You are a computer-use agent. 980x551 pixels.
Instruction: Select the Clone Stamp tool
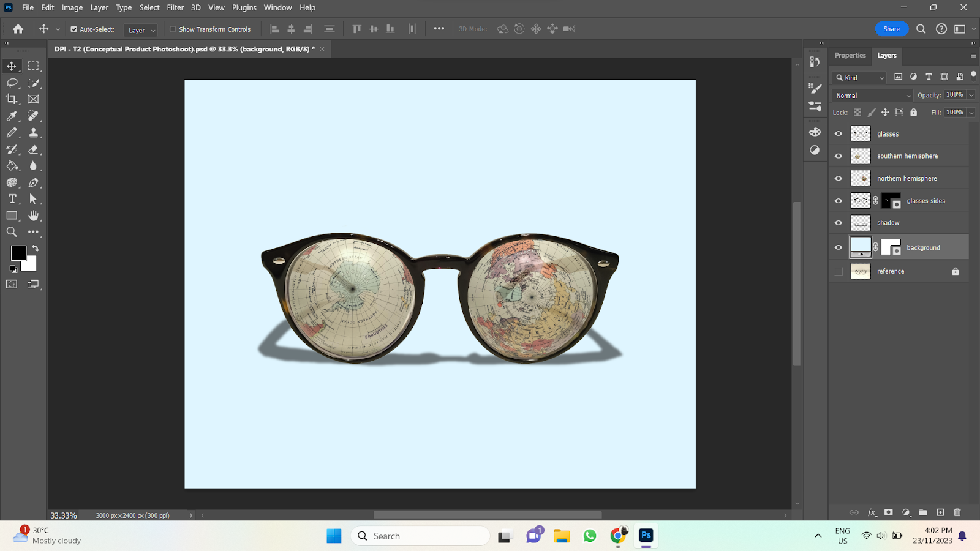(34, 132)
